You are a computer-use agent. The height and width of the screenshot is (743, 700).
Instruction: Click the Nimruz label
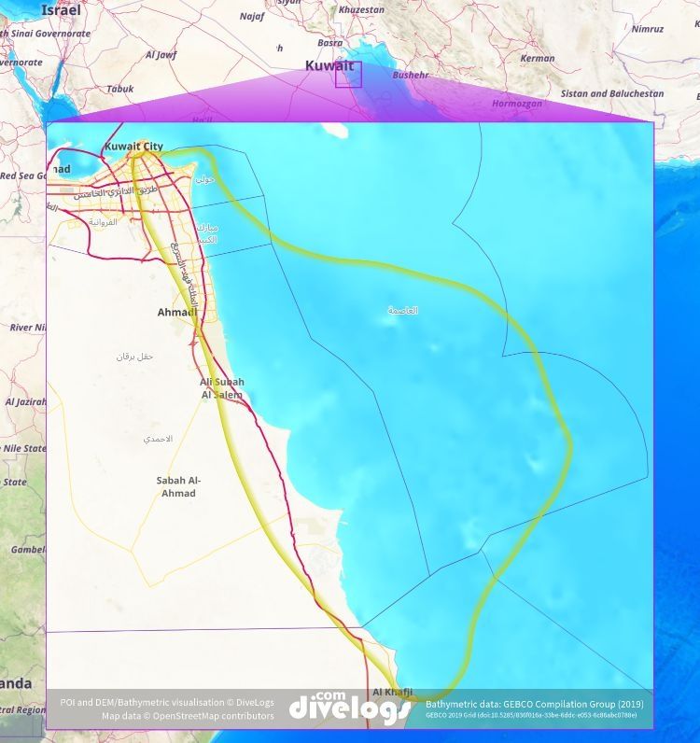[648, 29]
